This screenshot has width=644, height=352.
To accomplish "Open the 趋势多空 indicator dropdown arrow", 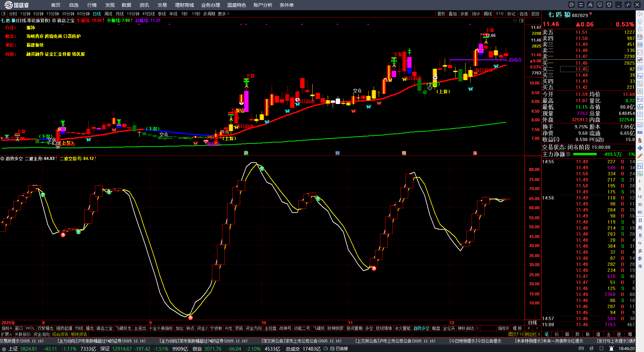I will pyautogui.click(x=2, y=159).
